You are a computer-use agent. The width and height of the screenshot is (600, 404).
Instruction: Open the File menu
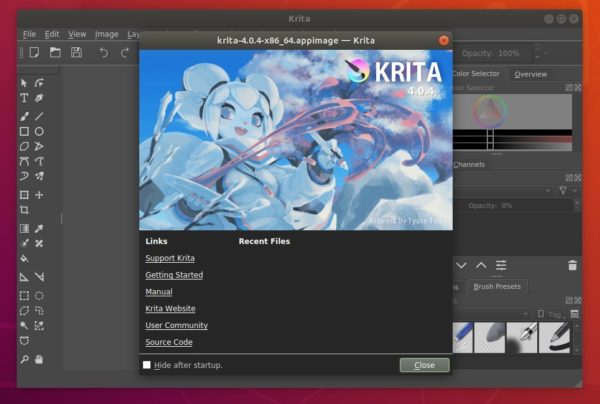(29, 34)
